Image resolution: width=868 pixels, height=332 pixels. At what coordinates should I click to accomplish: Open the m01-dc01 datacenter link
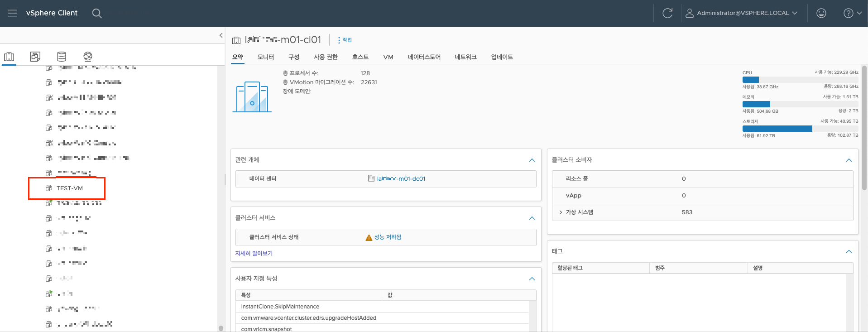click(x=401, y=179)
